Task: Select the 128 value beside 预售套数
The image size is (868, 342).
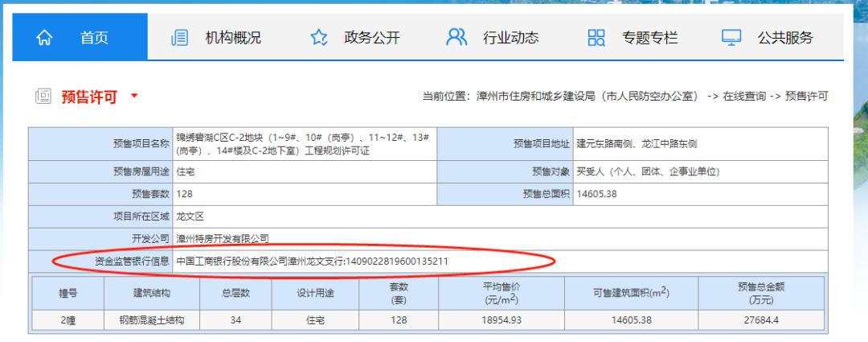Action: tap(184, 194)
